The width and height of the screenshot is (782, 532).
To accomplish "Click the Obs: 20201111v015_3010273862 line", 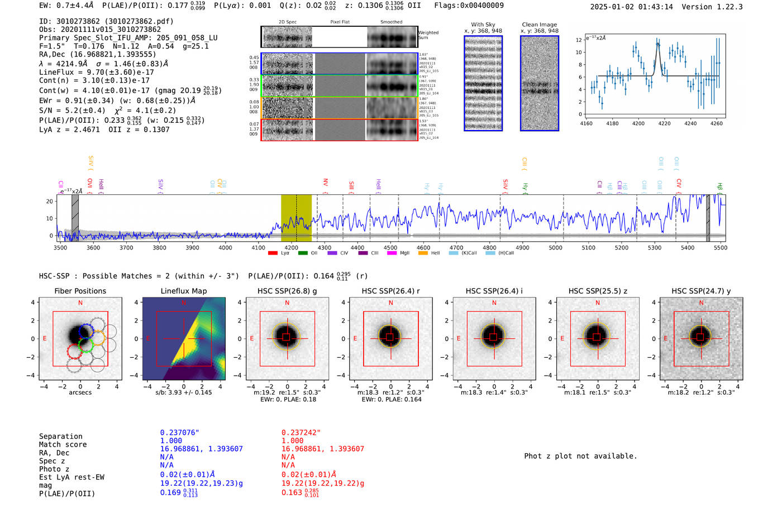I will click(x=100, y=30).
